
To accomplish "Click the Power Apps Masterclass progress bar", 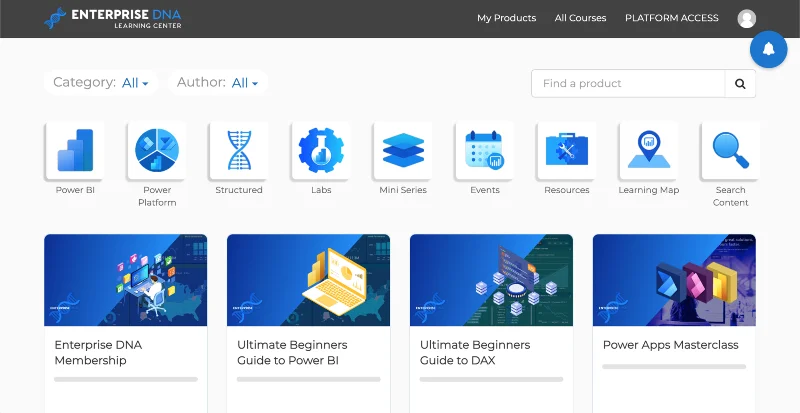I will 674,367.
